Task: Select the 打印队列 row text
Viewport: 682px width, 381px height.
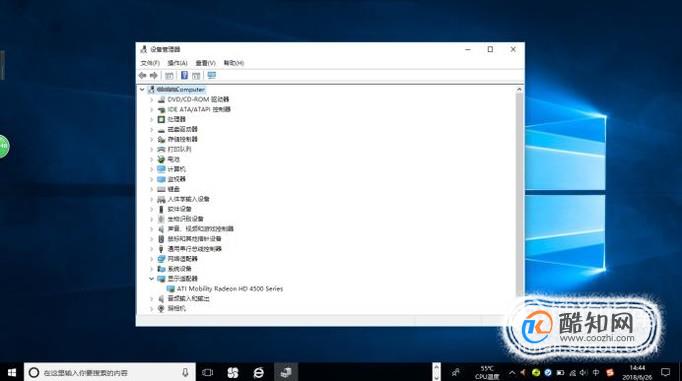Action: tap(180, 150)
